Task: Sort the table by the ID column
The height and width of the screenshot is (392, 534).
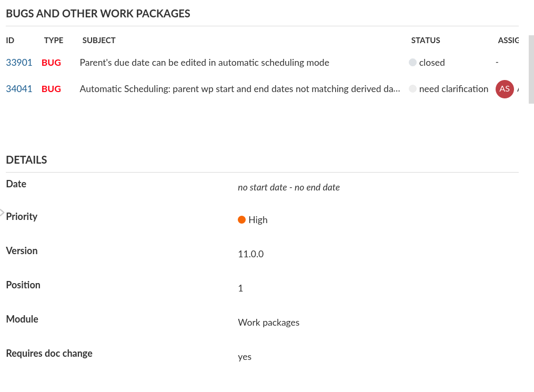Action: pos(10,41)
